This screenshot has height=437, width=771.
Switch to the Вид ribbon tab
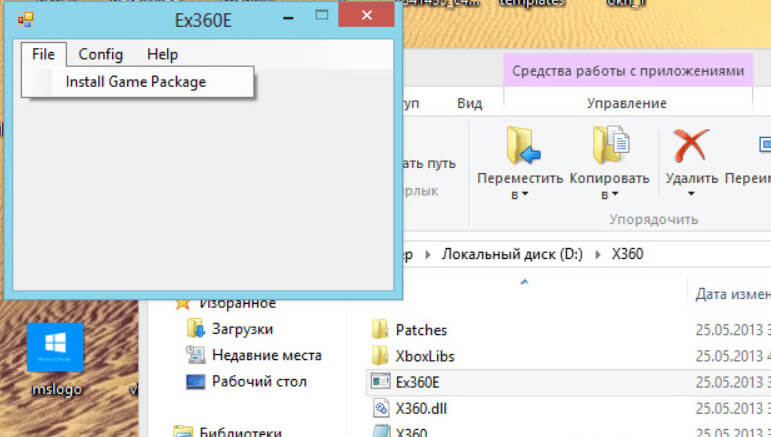[x=470, y=103]
